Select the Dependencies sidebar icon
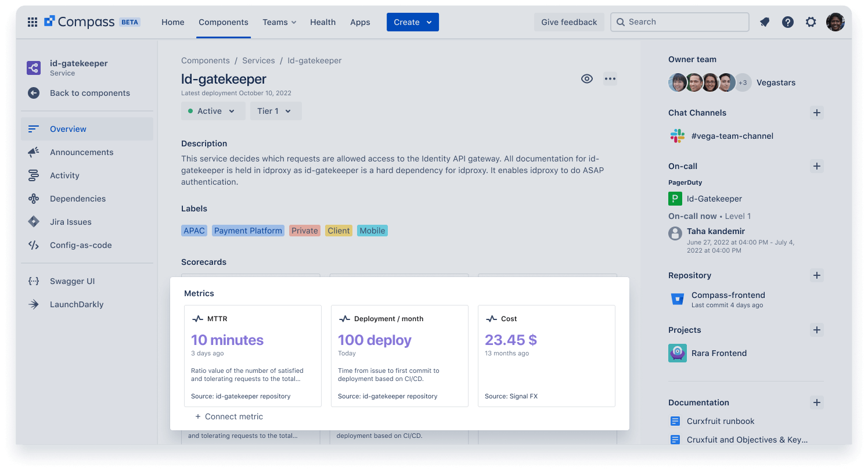 pyautogui.click(x=34, y=199)
